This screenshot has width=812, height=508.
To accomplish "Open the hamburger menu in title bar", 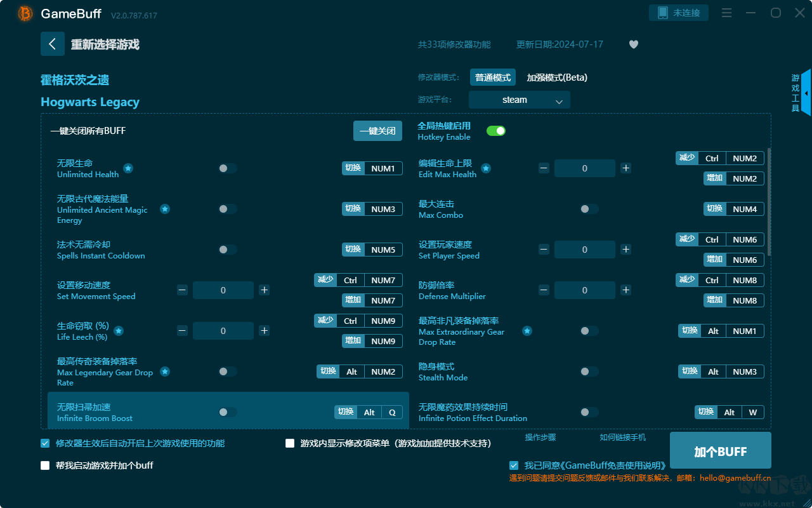I will 726,13.
